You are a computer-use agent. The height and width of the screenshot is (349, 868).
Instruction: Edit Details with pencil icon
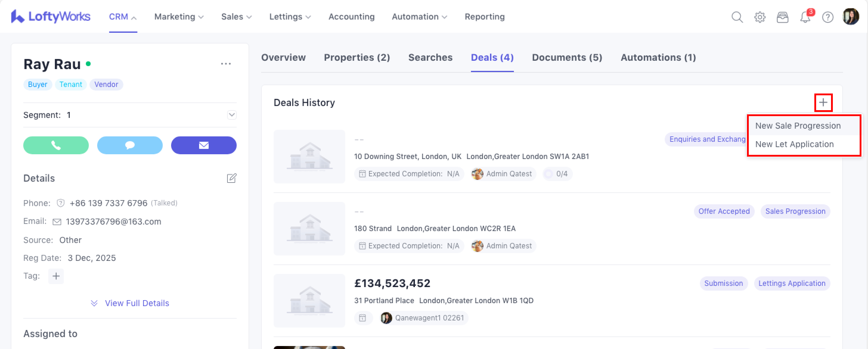232,178
